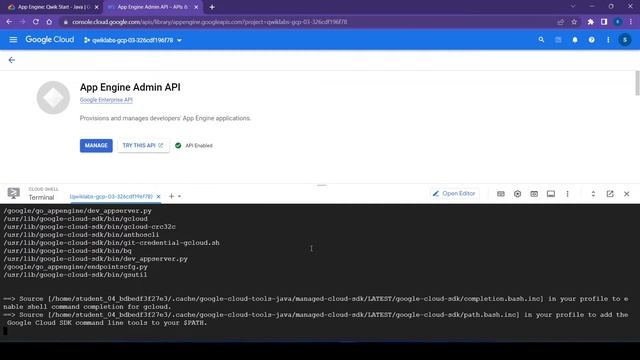This screenshot has height=360, width=640.
Task: Open the notifications bell
Action: coord(575,40)
